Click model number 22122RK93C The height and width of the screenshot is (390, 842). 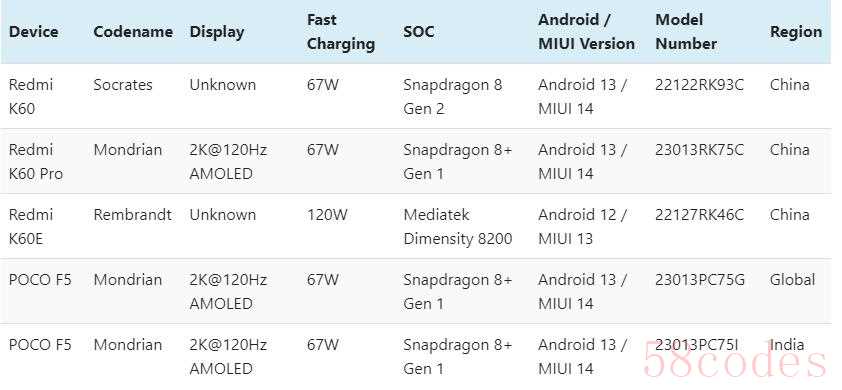(699, 85)
